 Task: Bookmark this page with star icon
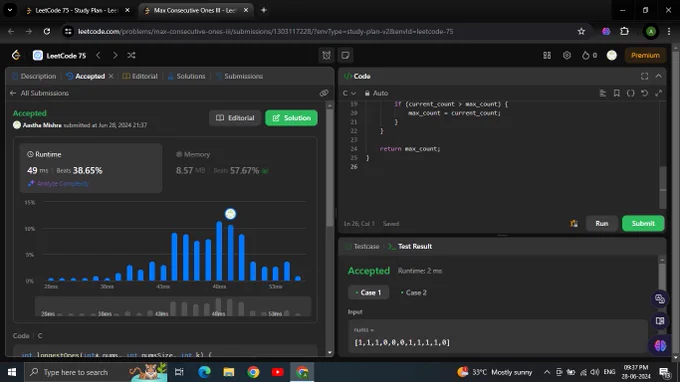(582, 31)
